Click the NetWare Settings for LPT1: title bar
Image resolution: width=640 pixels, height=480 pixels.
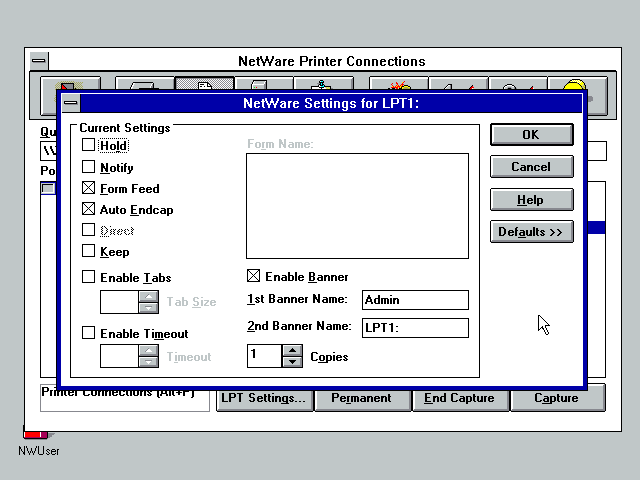click(x=331, y=103)
